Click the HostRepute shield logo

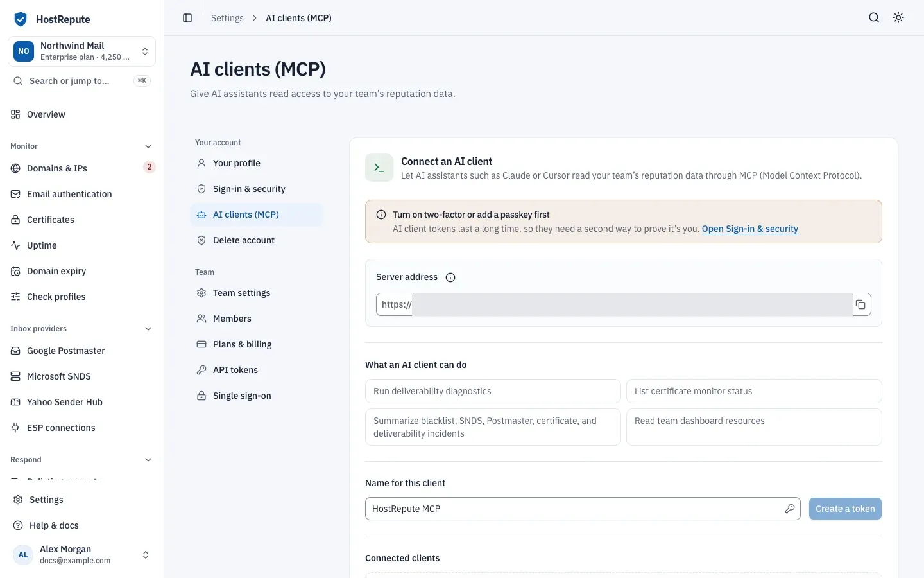click(x=21, y=19)
